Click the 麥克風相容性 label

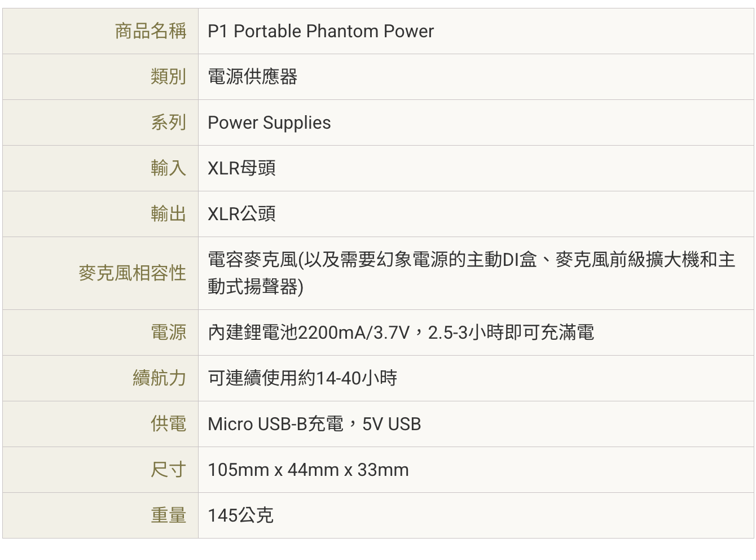tap(132, 273)
